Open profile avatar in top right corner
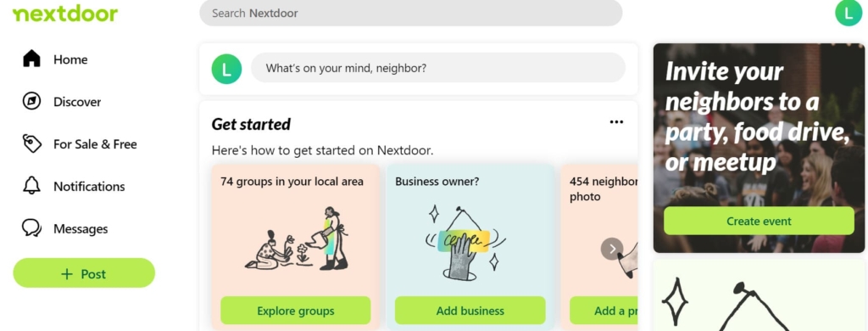The image size is (868, 331). click(x=849, y=12)
